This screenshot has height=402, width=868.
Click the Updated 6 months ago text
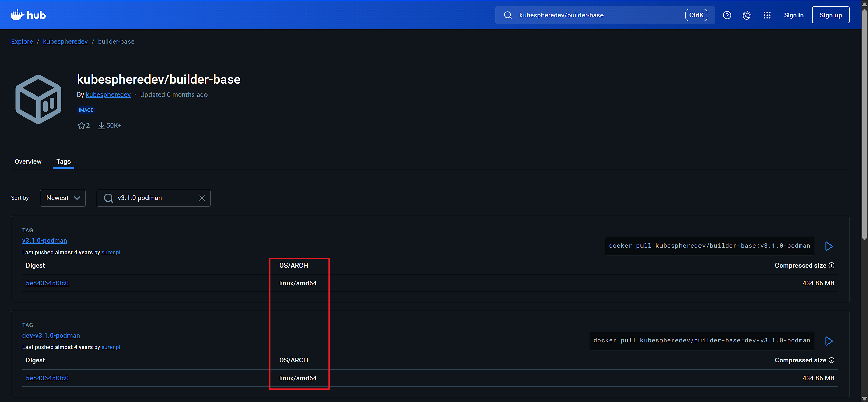pyautogui.click(x=174, y=94)
